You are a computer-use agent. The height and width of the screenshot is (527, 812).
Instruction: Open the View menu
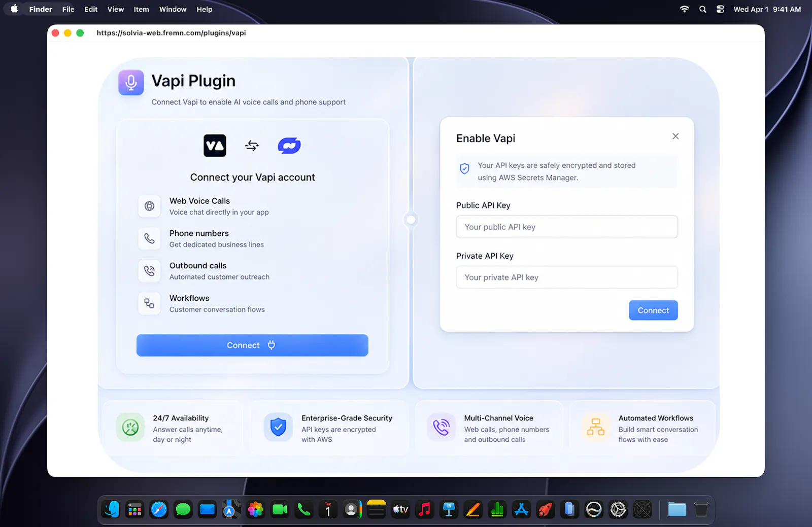116,9
